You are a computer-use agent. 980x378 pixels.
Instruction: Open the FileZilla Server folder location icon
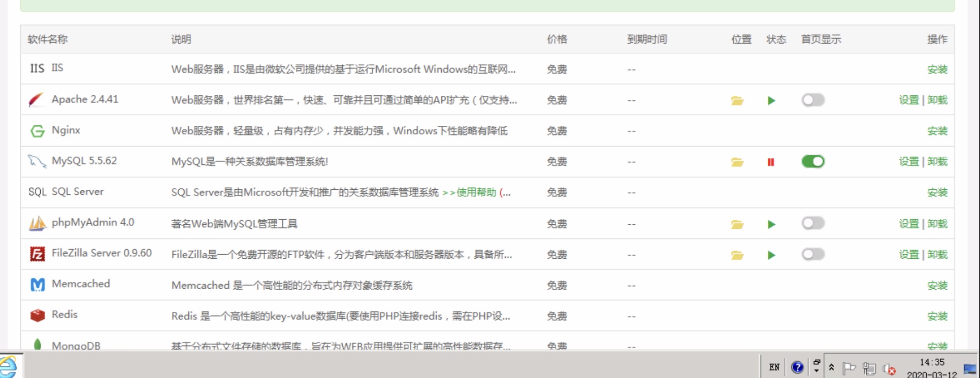coord(737,255)
